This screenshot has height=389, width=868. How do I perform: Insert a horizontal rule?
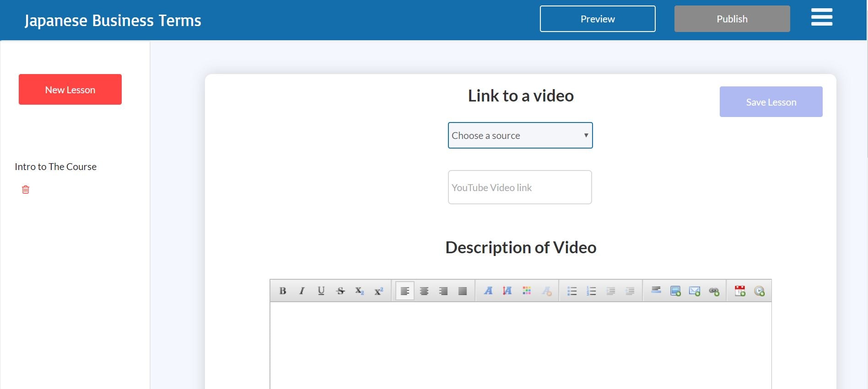pos(656,291)
